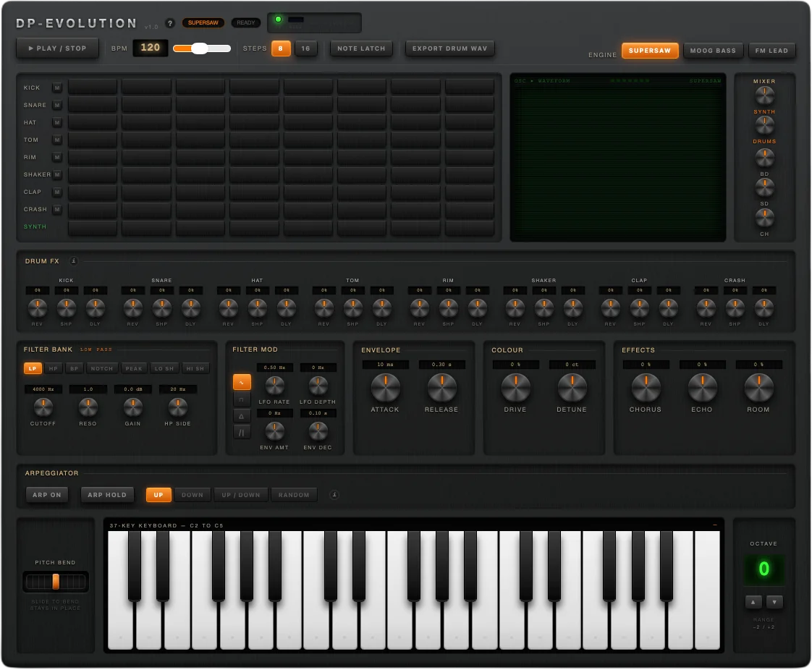The image size is (812, 670).
Task: Click the Cutoff 4000 Hz value display
Action: pos(43,389)
